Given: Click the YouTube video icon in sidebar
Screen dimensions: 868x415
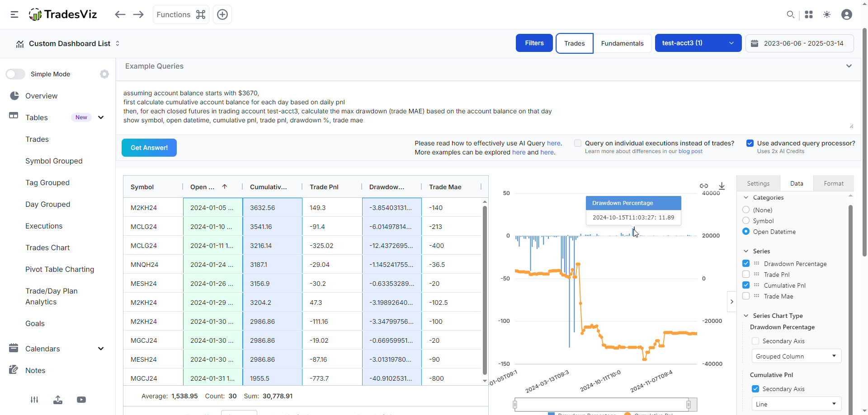Looking at the screenshot, I should click(81, 400).
